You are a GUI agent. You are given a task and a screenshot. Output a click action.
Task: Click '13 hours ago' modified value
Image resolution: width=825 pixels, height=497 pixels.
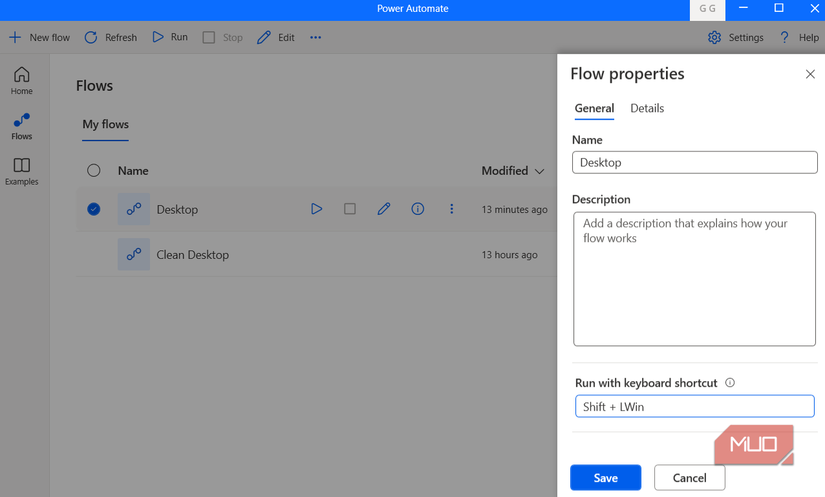pyautogui.click(x=509, y=255)
